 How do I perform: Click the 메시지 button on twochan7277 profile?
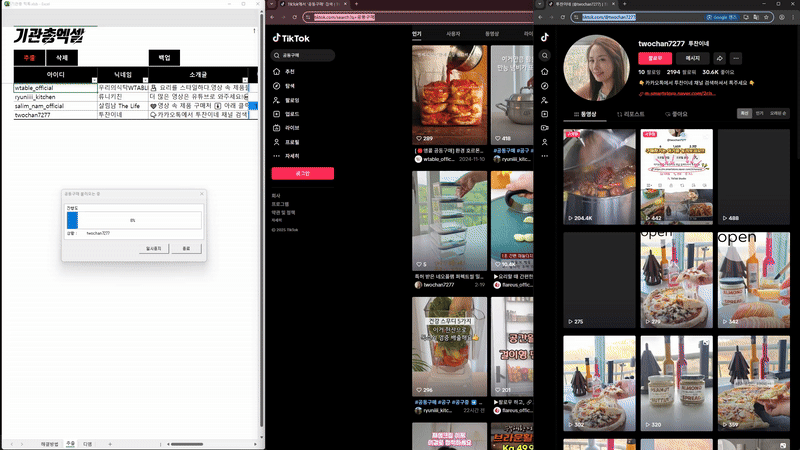coord(692,58)
